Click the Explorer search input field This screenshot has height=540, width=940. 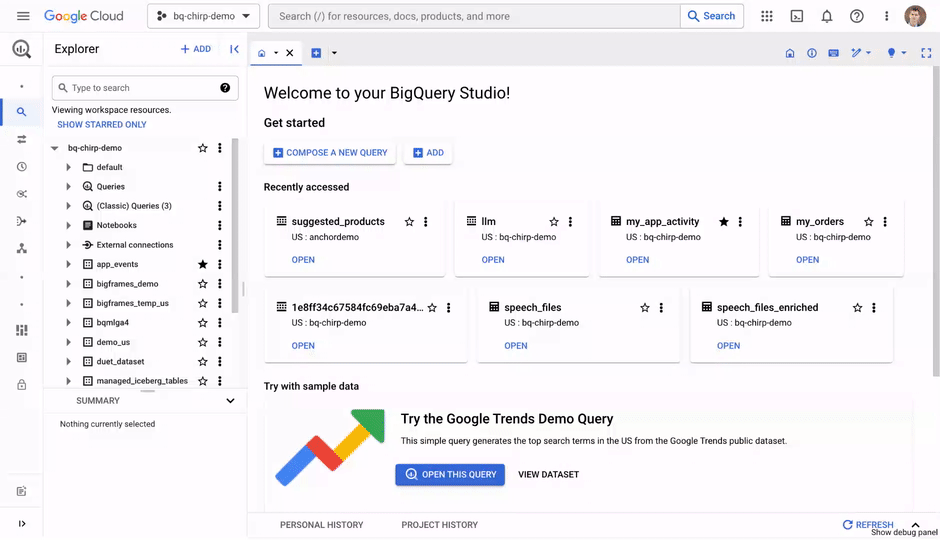click(x=140, y=88)
